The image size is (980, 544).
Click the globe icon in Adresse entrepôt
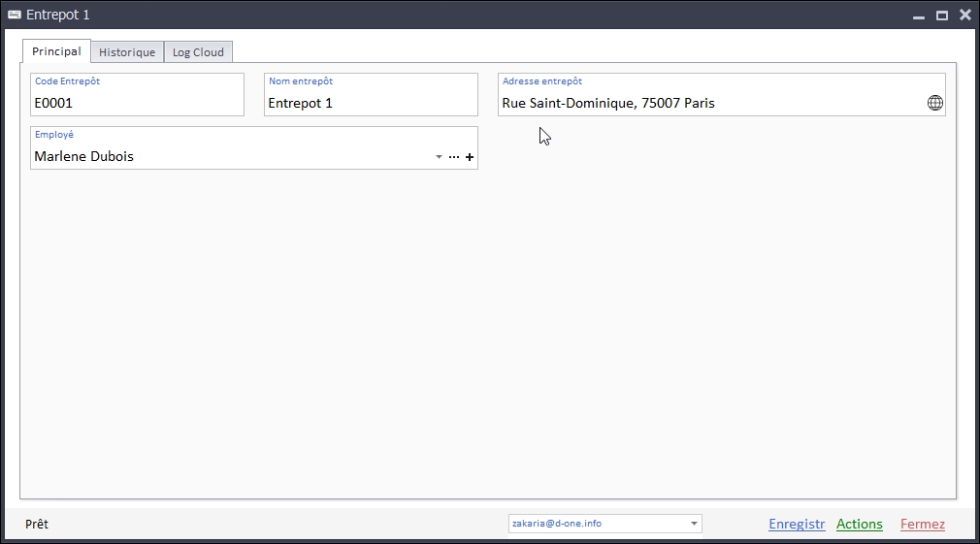(934, 103)
